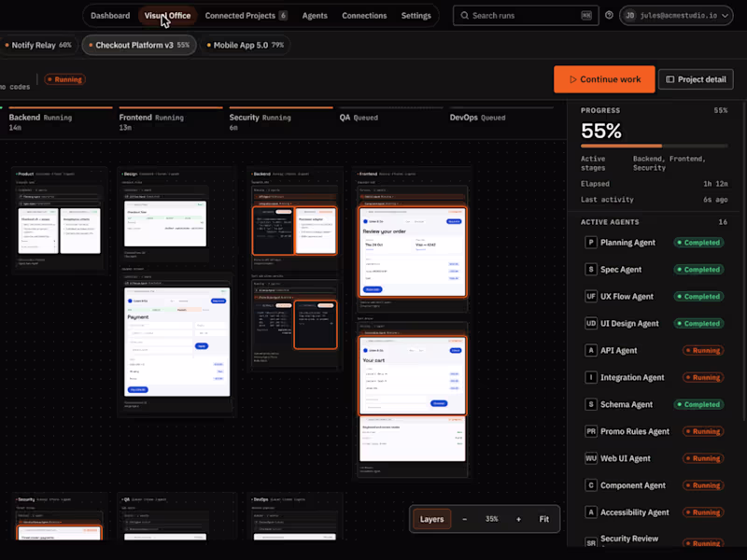
Task: Click the Web UI Agent WU icon
Action: click(x=591, y=458)
